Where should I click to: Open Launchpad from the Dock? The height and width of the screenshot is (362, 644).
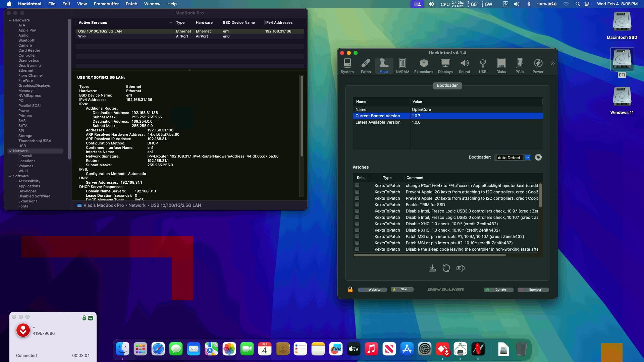140,349
